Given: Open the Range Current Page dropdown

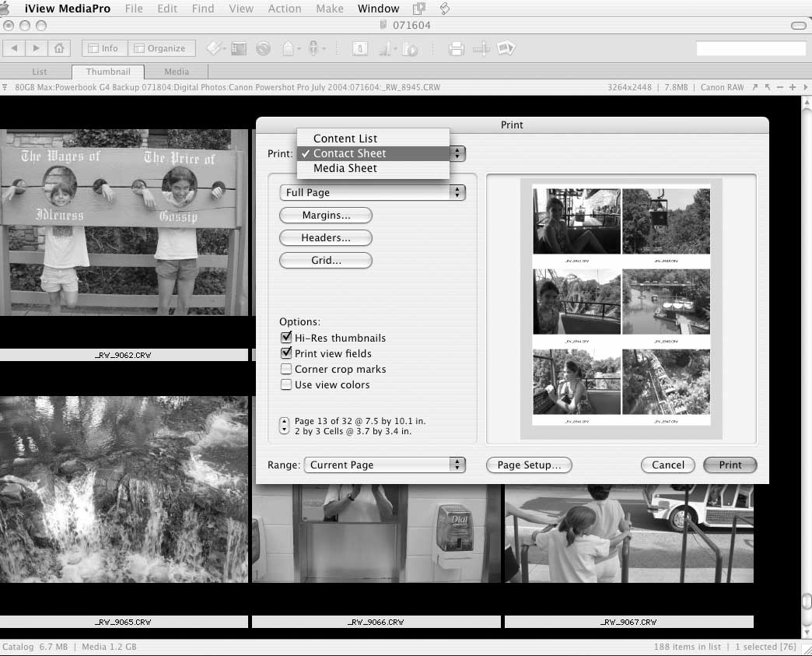Looking at the screenshot, I should 385,465.
